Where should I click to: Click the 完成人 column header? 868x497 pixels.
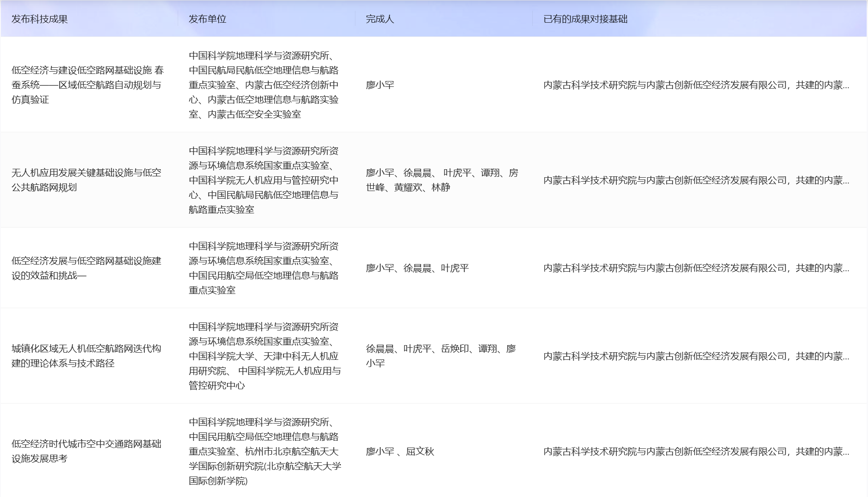point(380,19)
